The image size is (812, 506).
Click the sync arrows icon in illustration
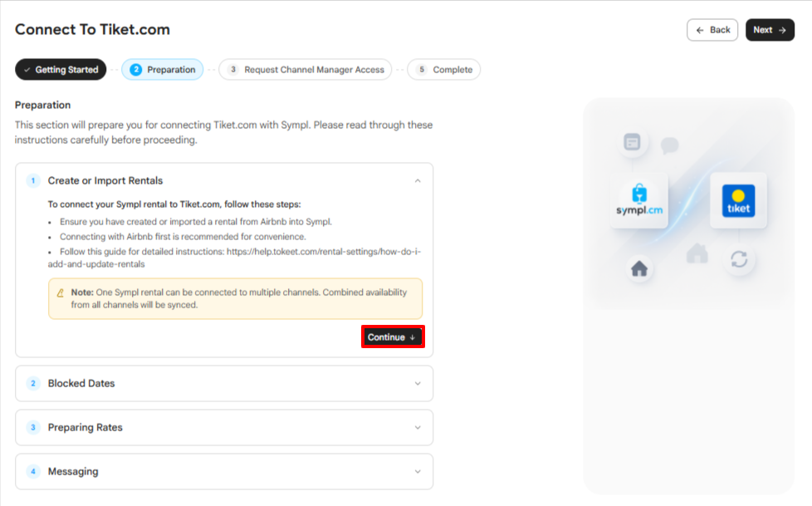(x=739, y=258)
